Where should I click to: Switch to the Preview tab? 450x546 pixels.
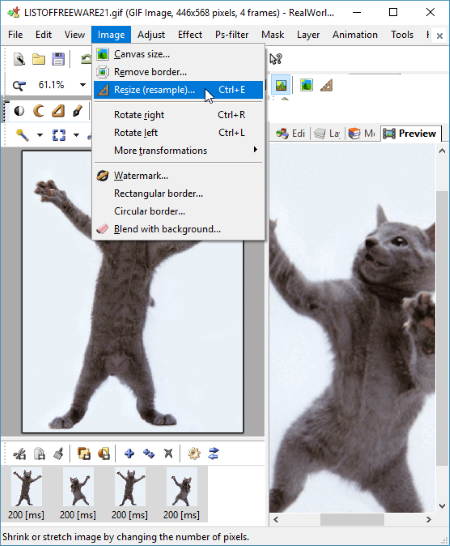pyautogui.click(x=410, y=133)
